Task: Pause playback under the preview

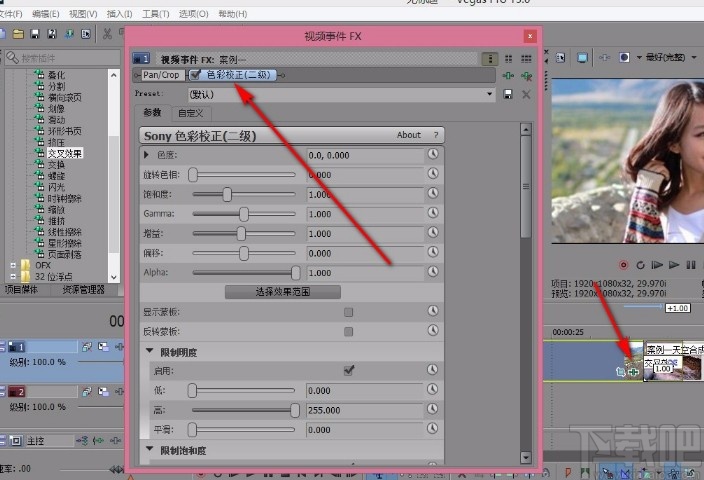Action: (x=691, y=265)
